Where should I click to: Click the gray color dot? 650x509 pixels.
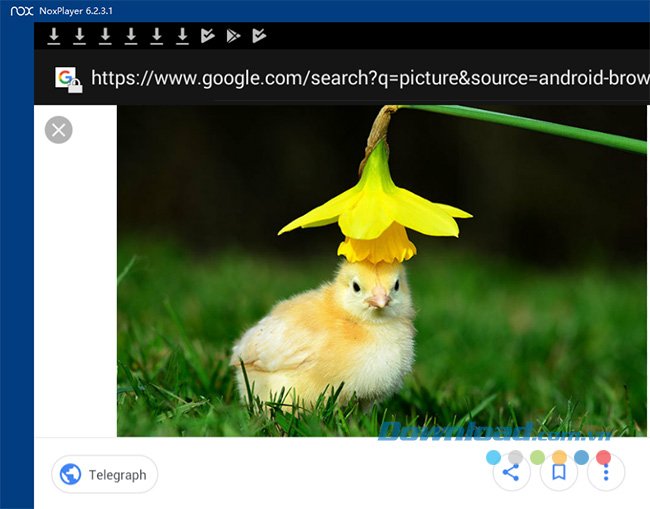[515, 457]
